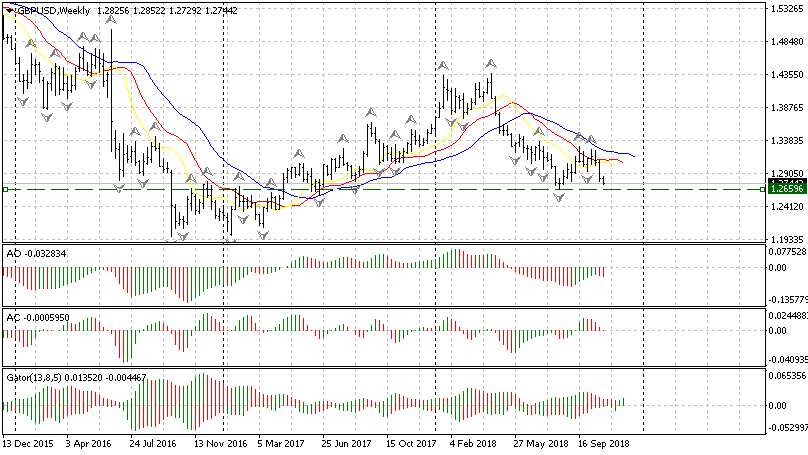Click the 13 Dec 2015 date label

[28, 441]
